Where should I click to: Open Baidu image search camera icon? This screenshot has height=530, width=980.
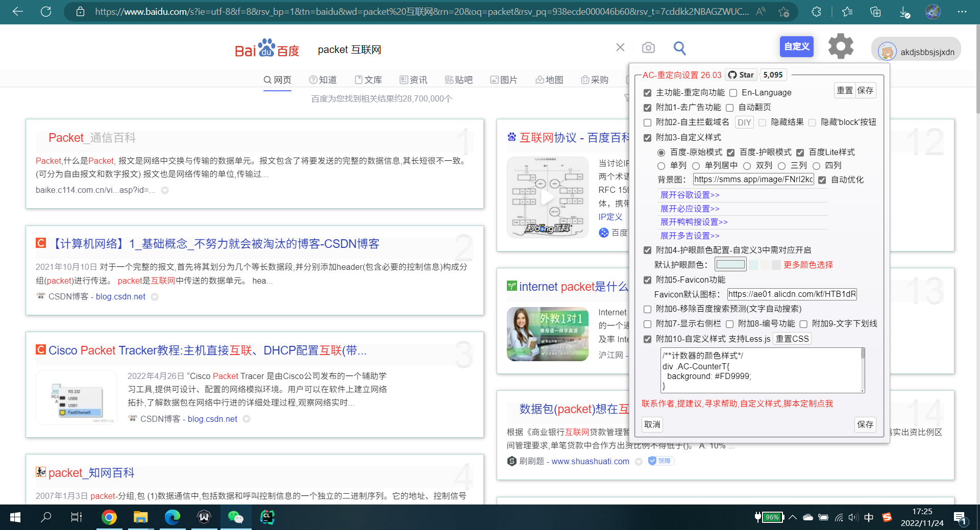[x=648, y=47]
